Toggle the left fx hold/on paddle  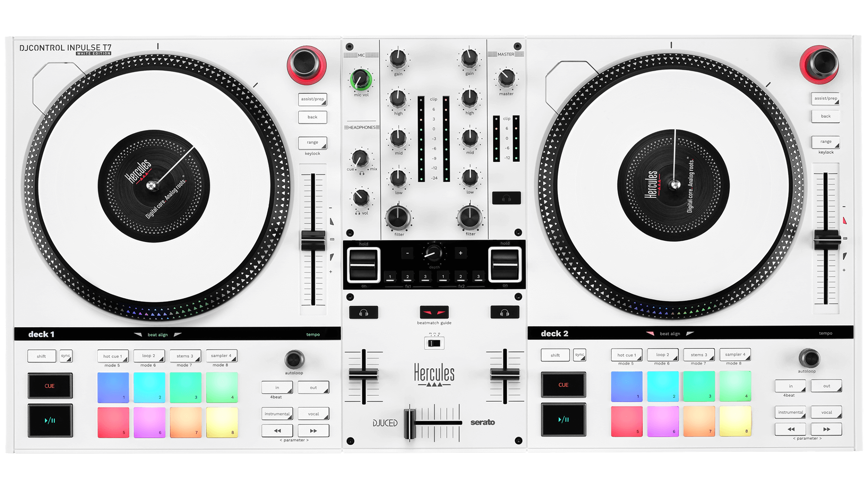(363, 265)
